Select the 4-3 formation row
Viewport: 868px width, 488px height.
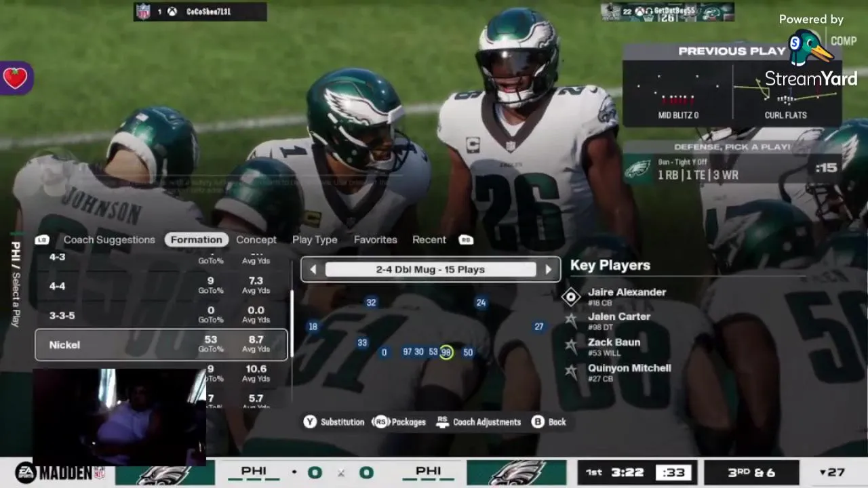161,258
